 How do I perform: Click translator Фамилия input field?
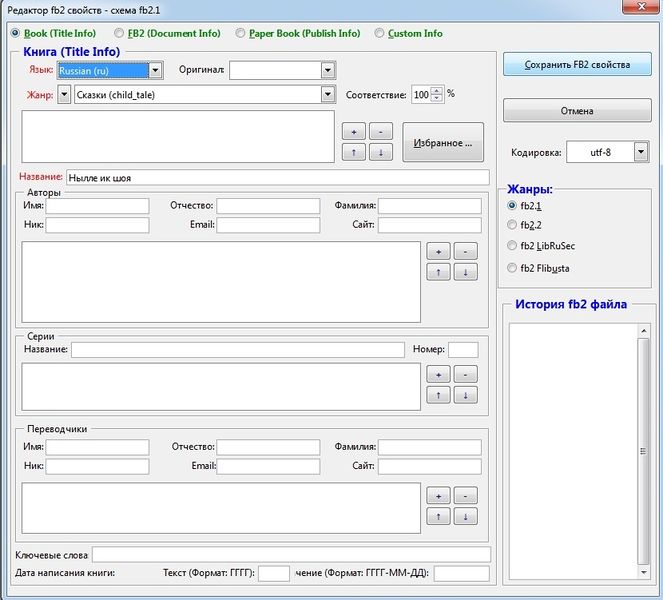430,447
